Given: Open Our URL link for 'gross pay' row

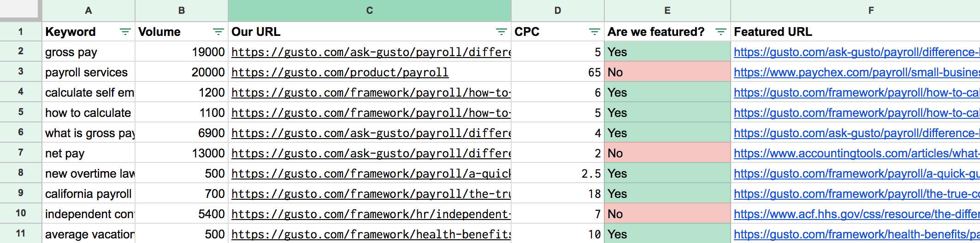Looking at the screenshot, I should click(371, 52).
